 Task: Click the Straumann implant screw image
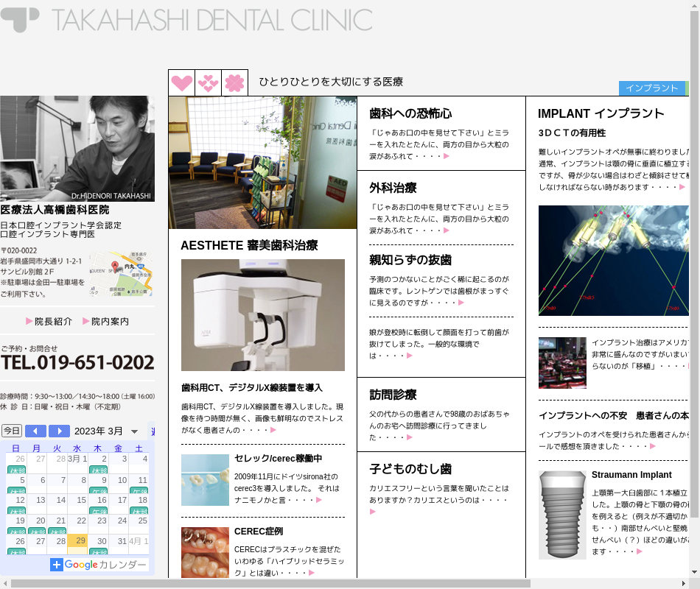(562, 515)
